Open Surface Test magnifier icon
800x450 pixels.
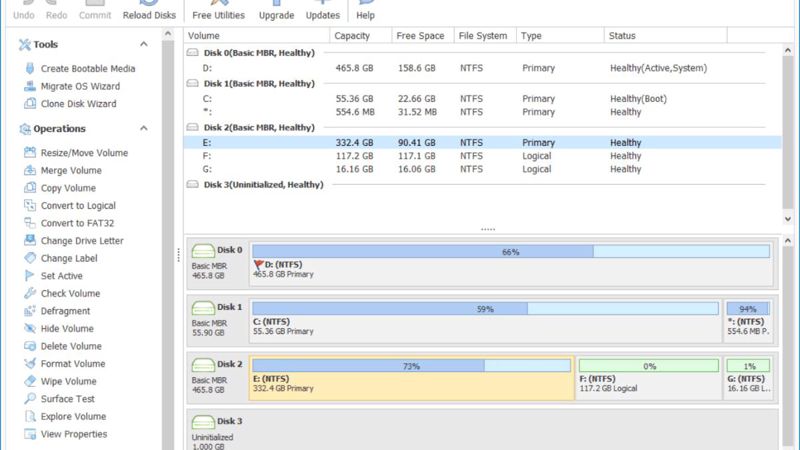[x=30, y=398]
